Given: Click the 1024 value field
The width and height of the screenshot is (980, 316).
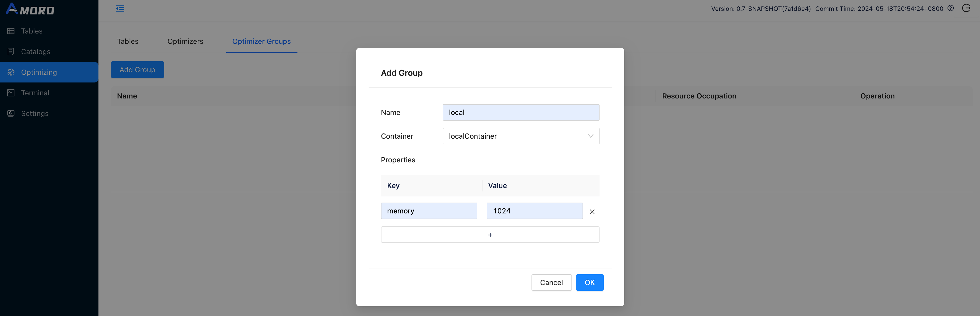Looking at the screenshot, I should coord(534,211).
